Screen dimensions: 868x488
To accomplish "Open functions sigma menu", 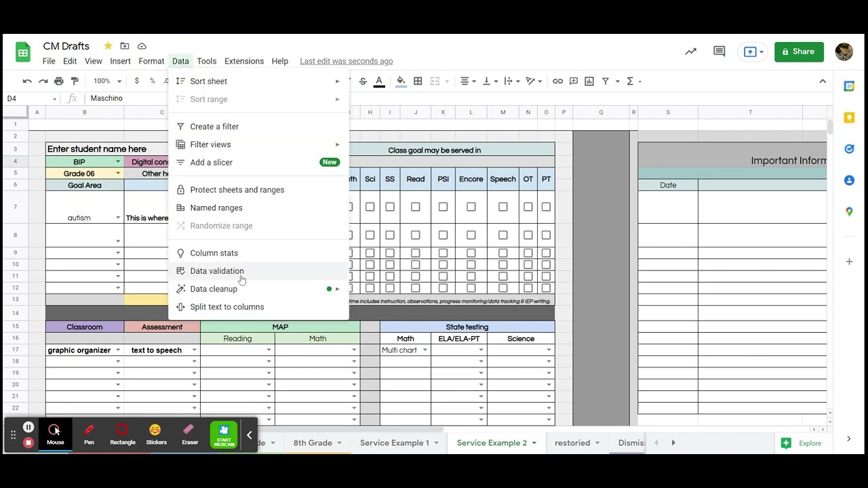I will pyautogui.click(x=630, y=81).
